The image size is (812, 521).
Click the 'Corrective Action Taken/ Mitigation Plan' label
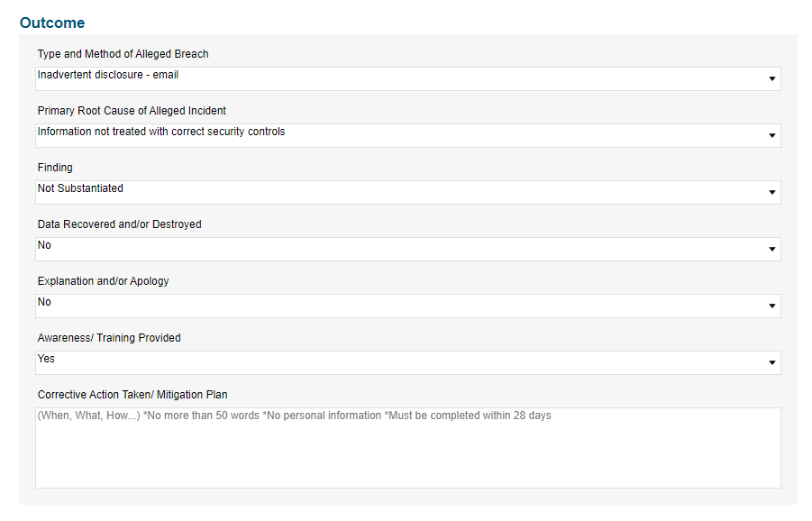(x=132, y=395)
